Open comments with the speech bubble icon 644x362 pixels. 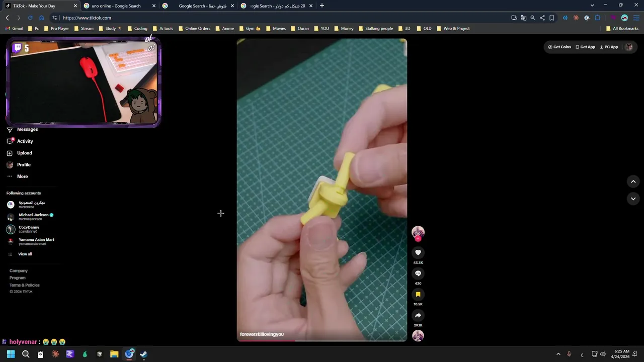click(418, 274)
